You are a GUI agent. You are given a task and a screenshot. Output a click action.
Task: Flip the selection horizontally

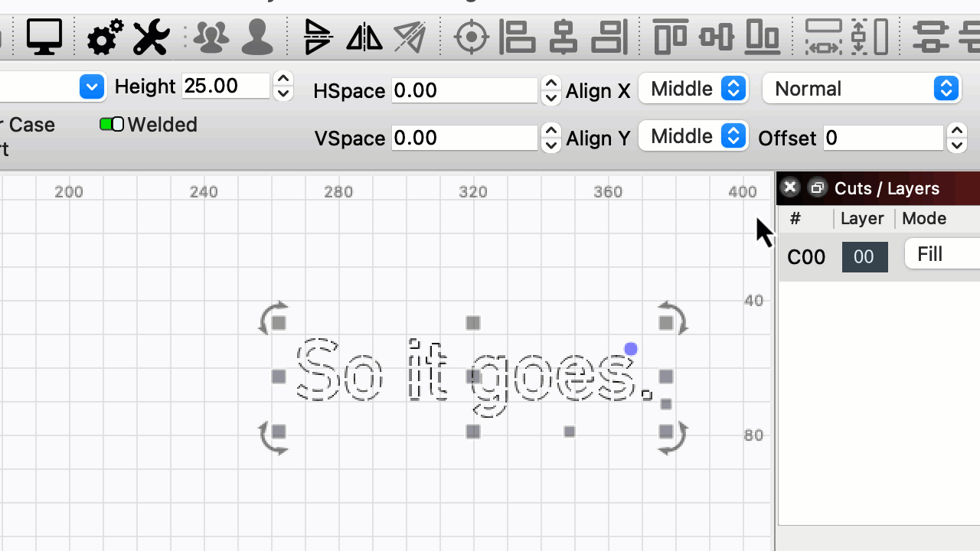coord(364,36)
